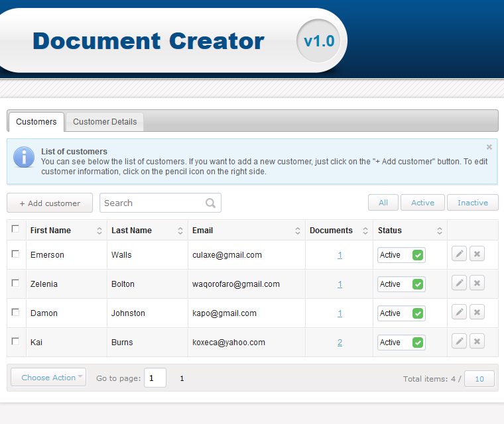Viewport: 504px width, 424px height.
Task: Edit Zelenia Bolton with the pencil icon
Action: tap(459, 284)
